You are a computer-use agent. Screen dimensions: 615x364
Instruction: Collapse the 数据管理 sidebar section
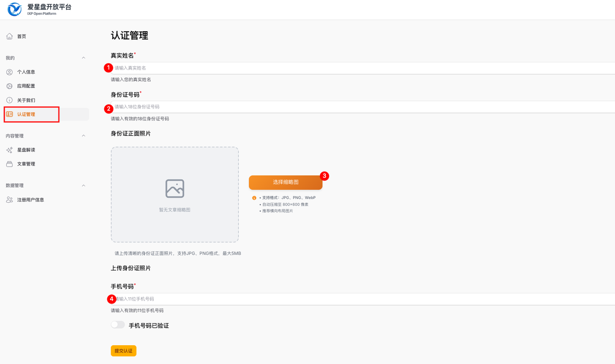(x=84, y=185)
